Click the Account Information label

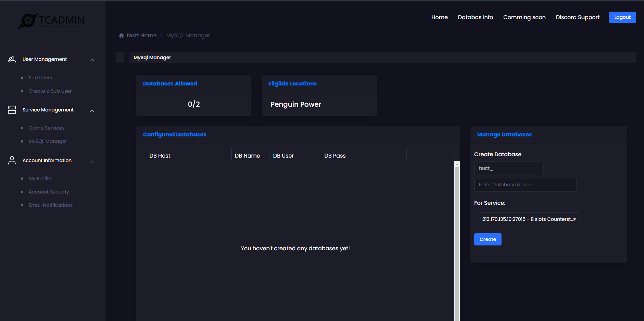[47, 160]
